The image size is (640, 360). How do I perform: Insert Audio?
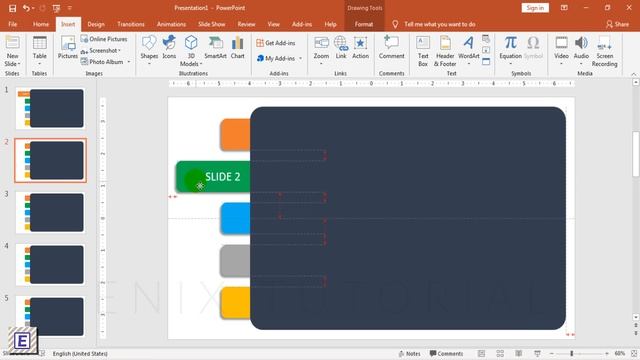coord(581,50)
